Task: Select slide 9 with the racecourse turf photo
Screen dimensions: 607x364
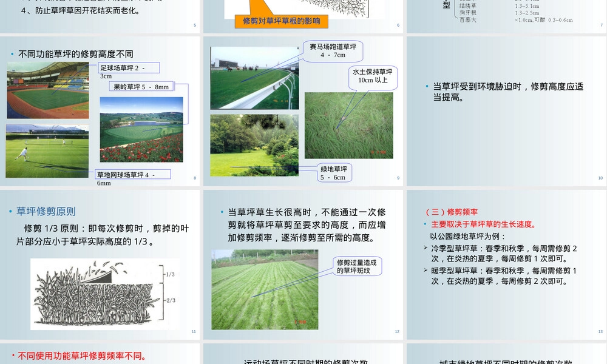Action: (x=303, y=111)
